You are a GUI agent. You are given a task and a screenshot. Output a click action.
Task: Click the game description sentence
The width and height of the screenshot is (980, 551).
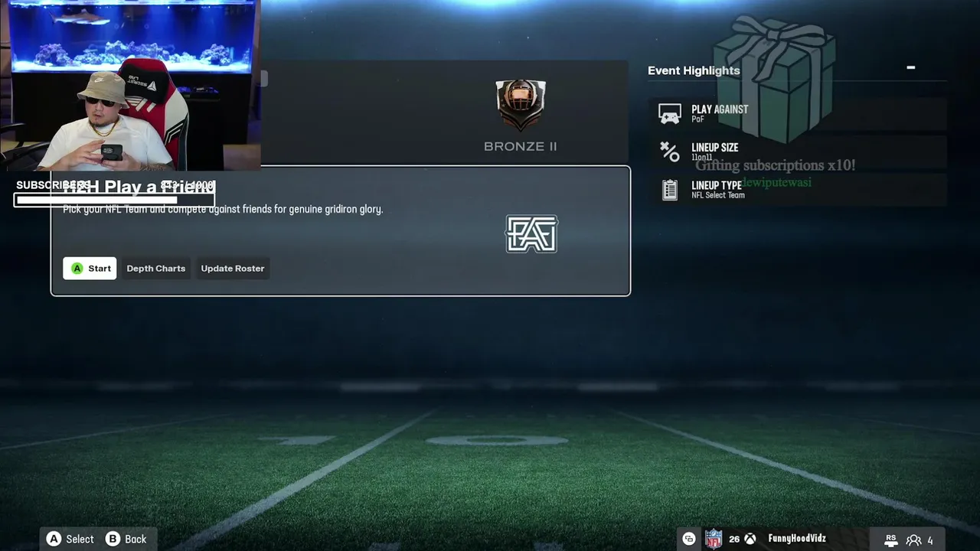click(223, 209)
